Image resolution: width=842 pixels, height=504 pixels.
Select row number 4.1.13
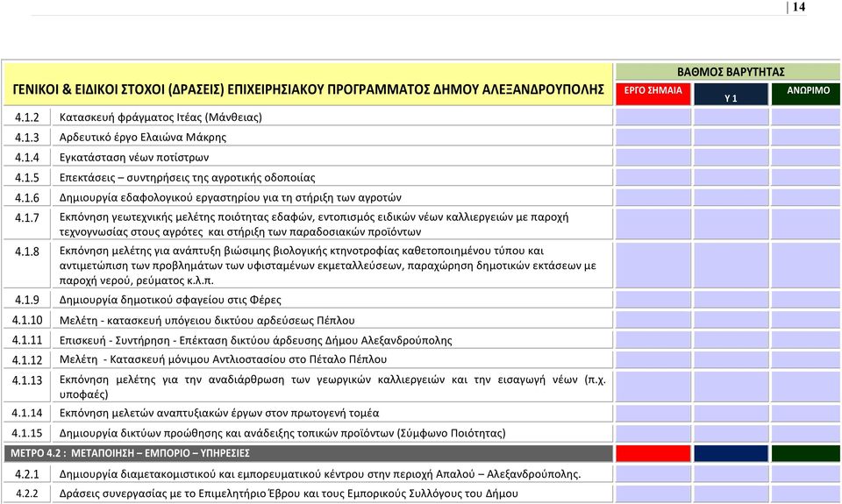(x=27, y=380)
